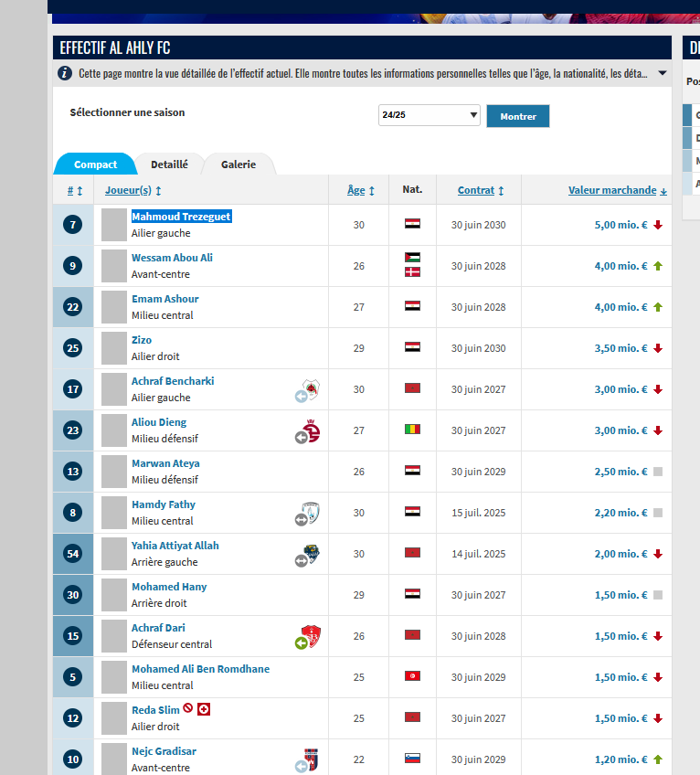
Task: Open Nejc Gradisar player link
Action: point(164,751)
